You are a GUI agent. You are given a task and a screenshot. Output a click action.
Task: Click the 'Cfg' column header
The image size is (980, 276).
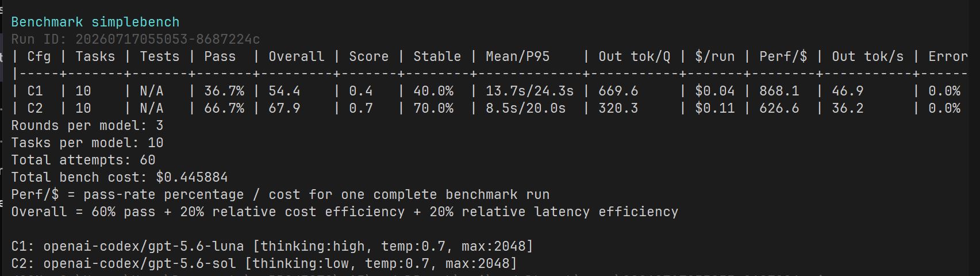(x=39, y=56)
